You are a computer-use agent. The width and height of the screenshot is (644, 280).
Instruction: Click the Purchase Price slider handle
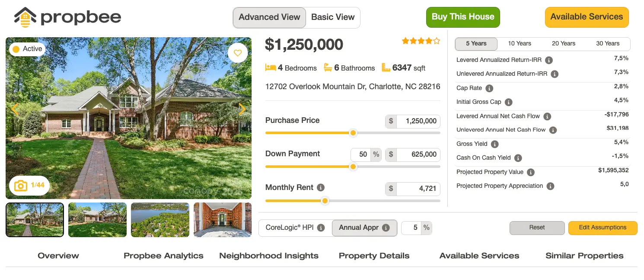[353, 133]
